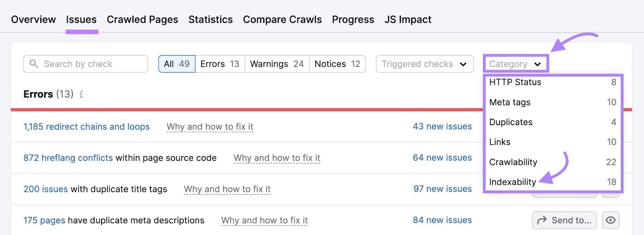Screen dimensions: 644x235
Task: Open the redirect chains and loops report
Action: tap(87, 126)
